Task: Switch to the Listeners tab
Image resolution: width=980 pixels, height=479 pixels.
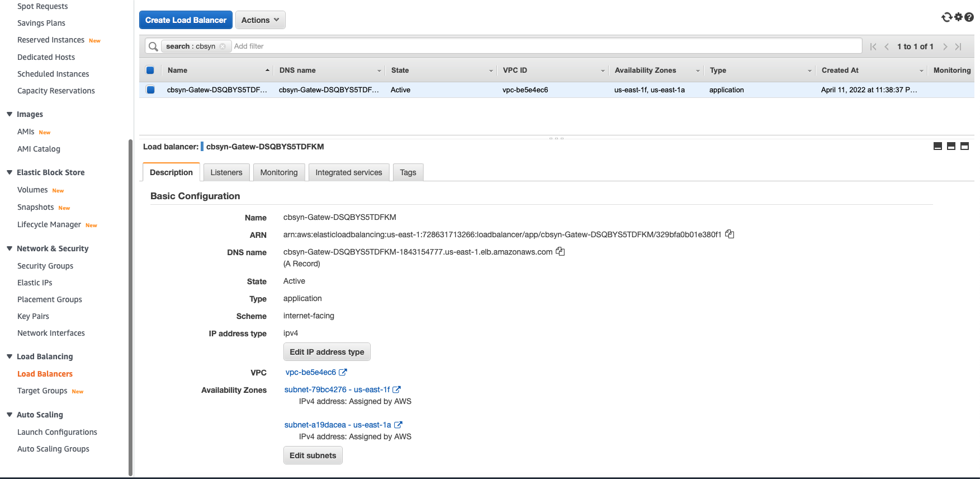Action: coord(226,172)
